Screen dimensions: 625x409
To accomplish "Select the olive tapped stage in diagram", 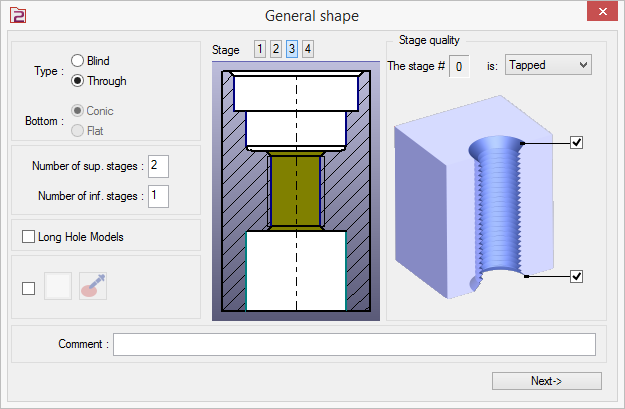I will (x=296, y=189).
